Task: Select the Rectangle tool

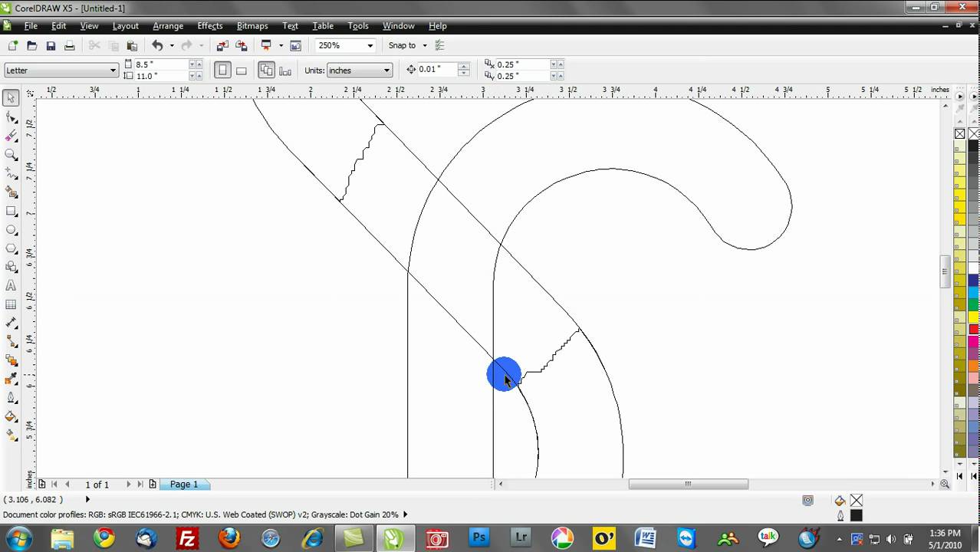Action: click(x=11, y=211)
